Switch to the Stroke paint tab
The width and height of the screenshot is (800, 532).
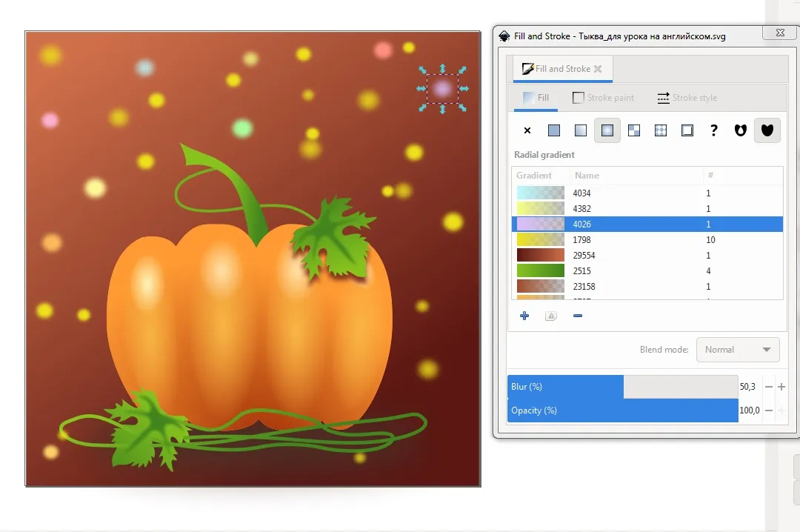click(603, 98)
